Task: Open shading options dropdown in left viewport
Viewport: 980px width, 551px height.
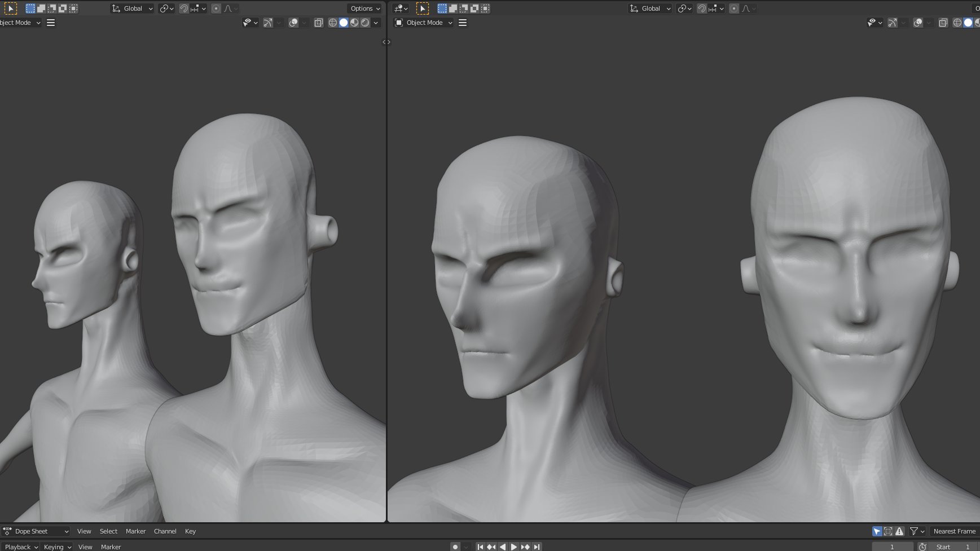Action: (376, 23)
